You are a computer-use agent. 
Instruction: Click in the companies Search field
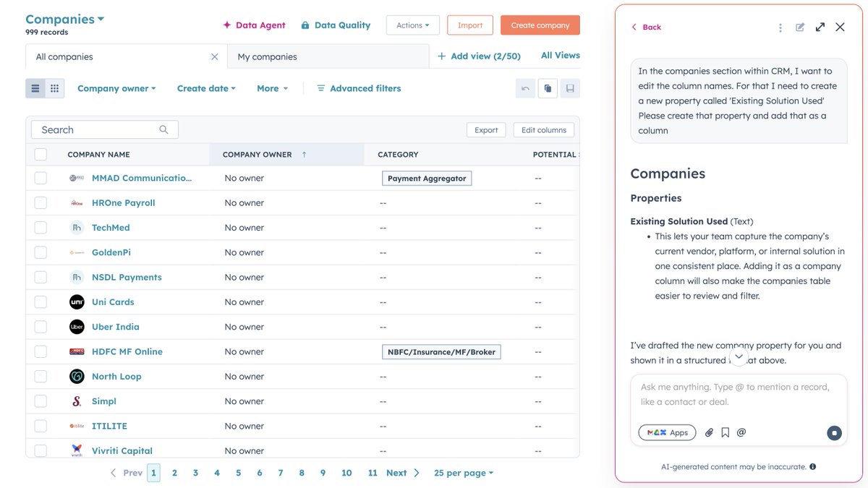[x=105, y=129]
